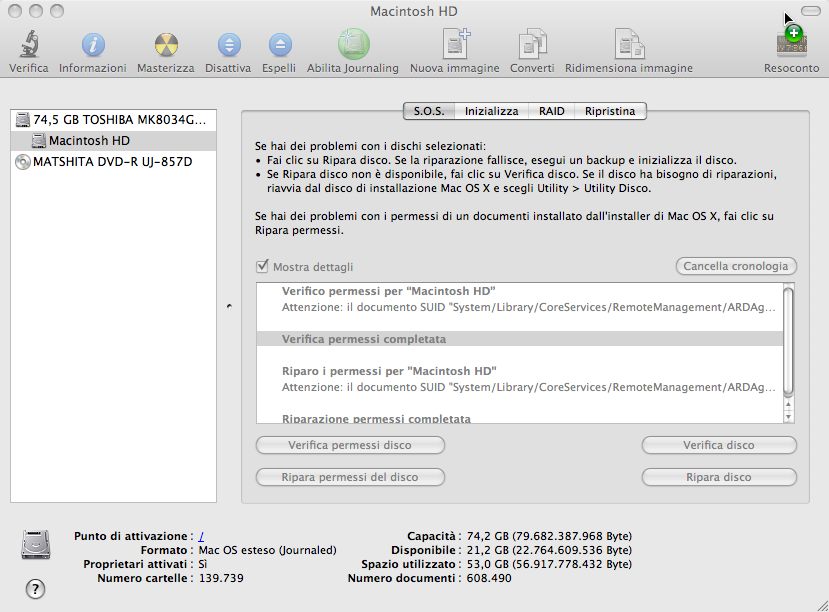Select the MATSHITA DVD-R UJ-857D drive
Screen dimensions: 829x612
point(113,162)
